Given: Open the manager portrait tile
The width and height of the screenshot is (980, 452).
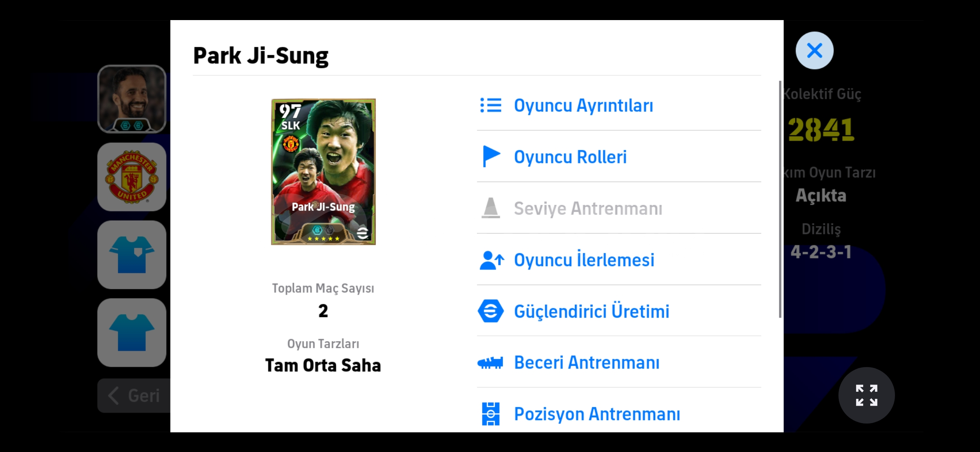Looking at the screenshot, I should [x=132, y=99].
